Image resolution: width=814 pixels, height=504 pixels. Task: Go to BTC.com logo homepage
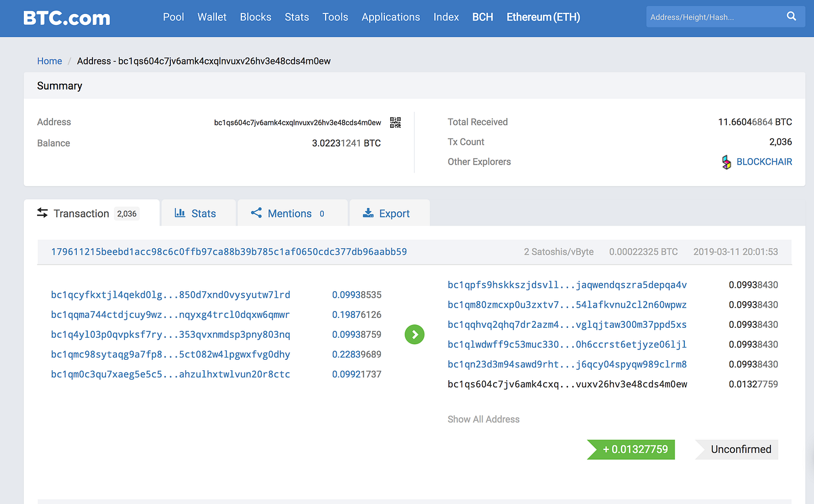tap(66, 17)
